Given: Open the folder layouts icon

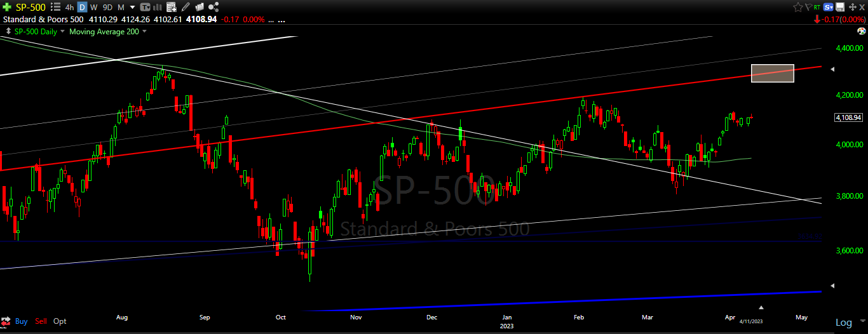Looking at the screenshot, I should click(x=200, y=7).
